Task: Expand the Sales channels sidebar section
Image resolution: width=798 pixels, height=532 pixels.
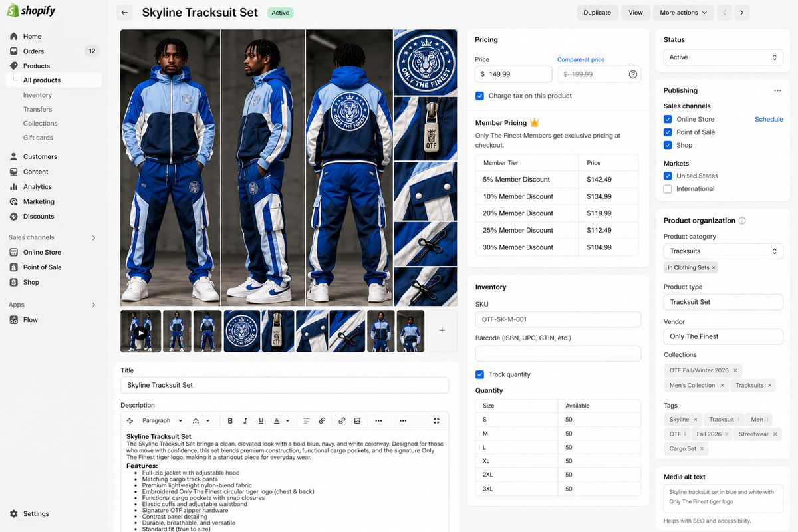Action: pyautogui.click(x=93, y=237)
